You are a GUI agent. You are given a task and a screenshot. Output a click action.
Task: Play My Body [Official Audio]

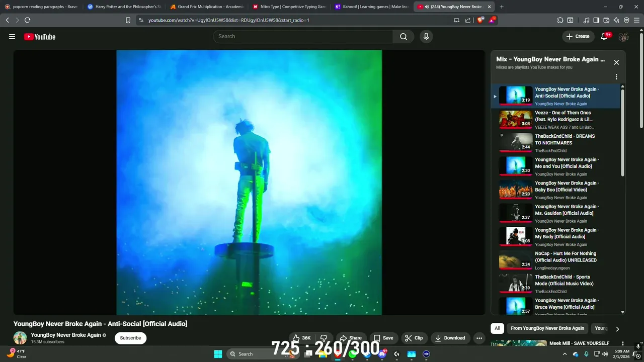click(556, 236)
